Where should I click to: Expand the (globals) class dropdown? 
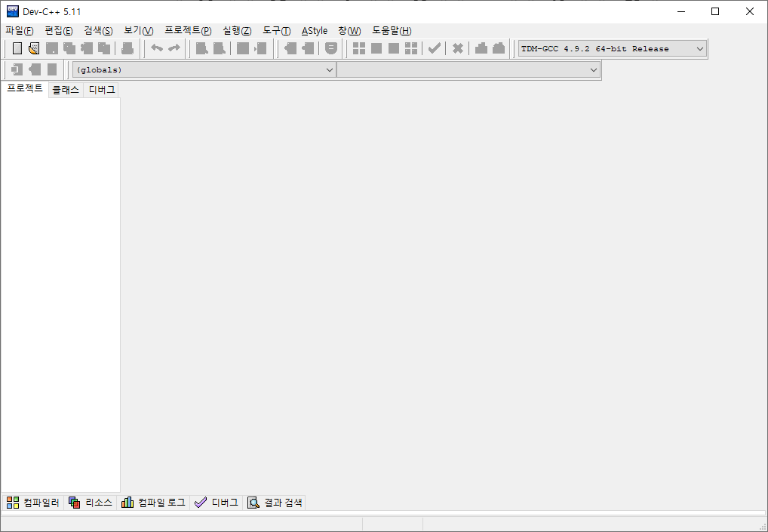click(x=204, y=69)
